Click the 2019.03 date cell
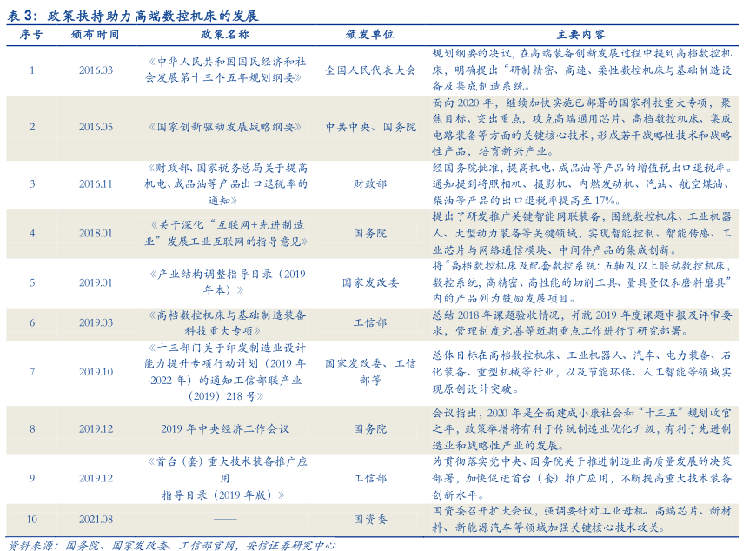Viewport: 756px width, 551px height. point(96,322)
